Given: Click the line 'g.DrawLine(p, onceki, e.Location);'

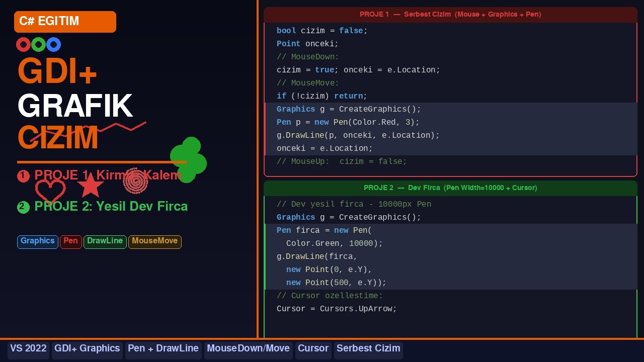Looking at the screenshot, I should click(x=358, y=135).
